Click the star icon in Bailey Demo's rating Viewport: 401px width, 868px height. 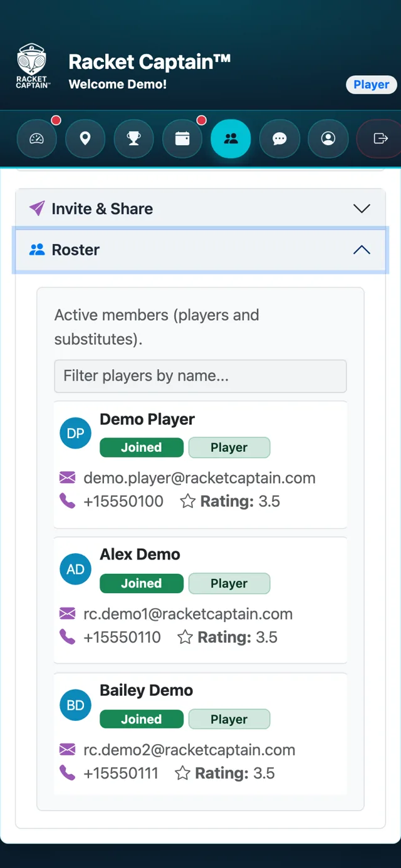[182, 772]
